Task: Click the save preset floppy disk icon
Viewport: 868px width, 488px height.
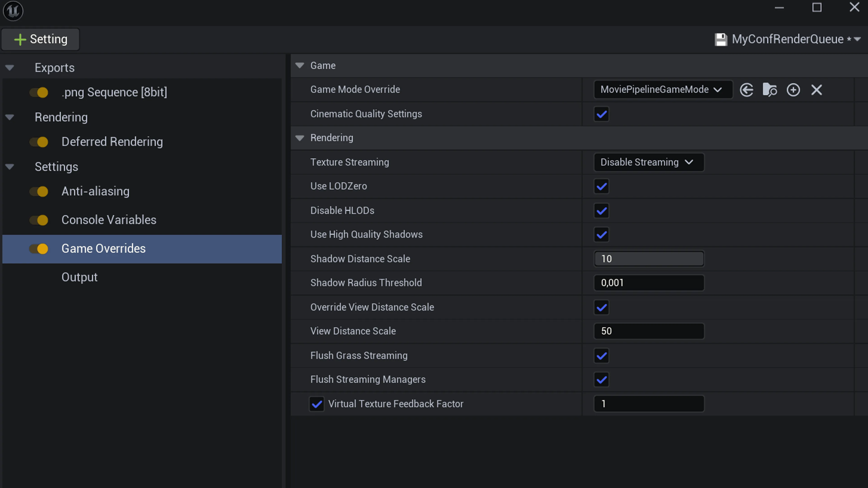Action: click(x=721, y=39)
